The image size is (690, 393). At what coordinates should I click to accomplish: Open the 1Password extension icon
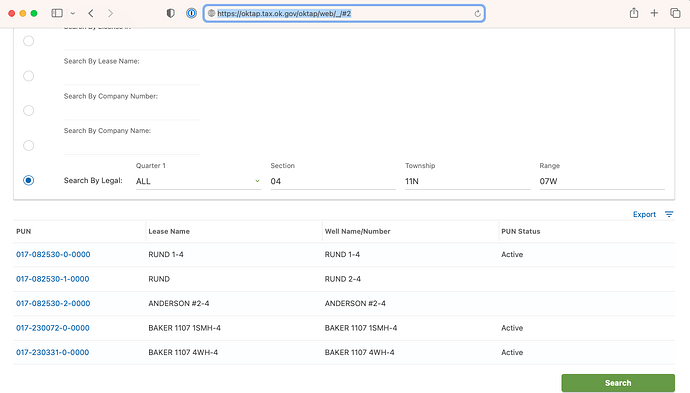click(x=191, y=13)
